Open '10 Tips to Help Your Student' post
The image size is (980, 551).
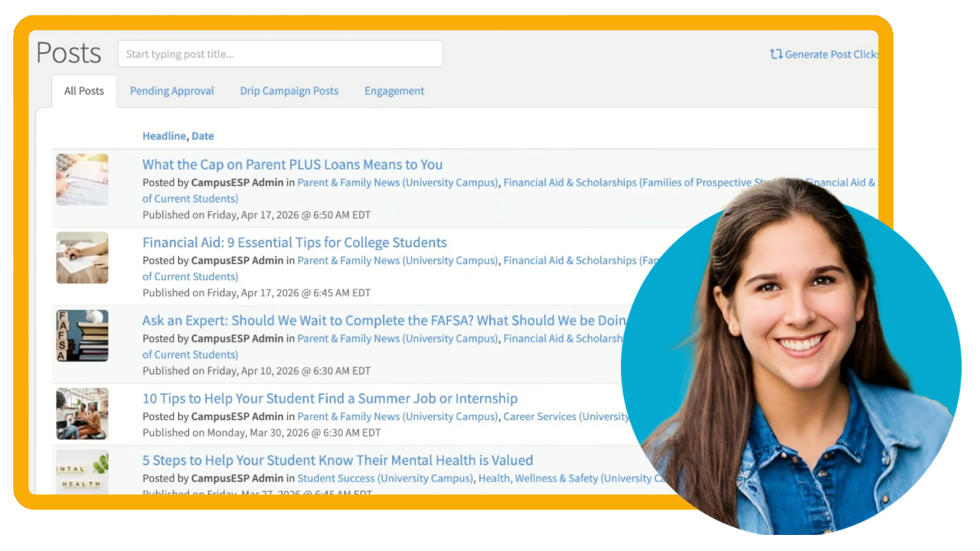[x=330, y=399]
